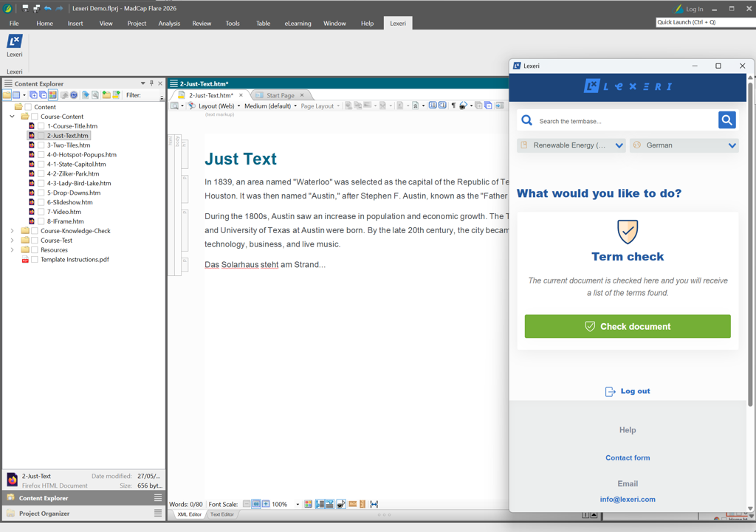
Task: Click the refresh icon in Content Explorer
Action: pyautogui.click(x=74, y=95)
